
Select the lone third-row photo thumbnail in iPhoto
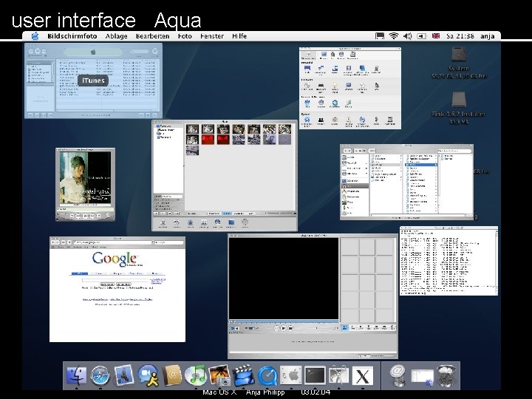[x=192, y=150]
